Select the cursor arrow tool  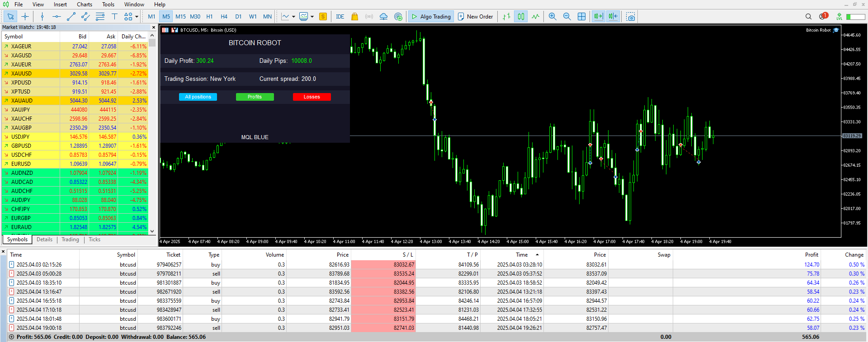[10, 17]
